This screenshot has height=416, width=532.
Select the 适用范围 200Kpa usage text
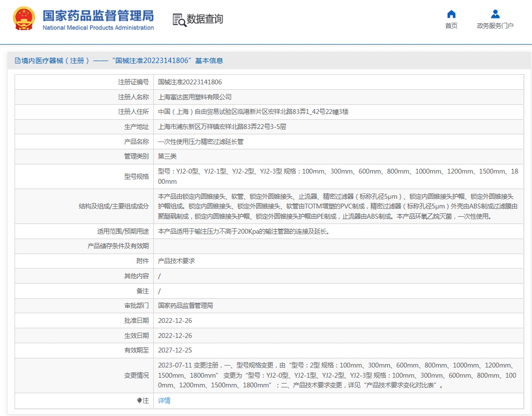pyautogui.click(x=243, y=231)
